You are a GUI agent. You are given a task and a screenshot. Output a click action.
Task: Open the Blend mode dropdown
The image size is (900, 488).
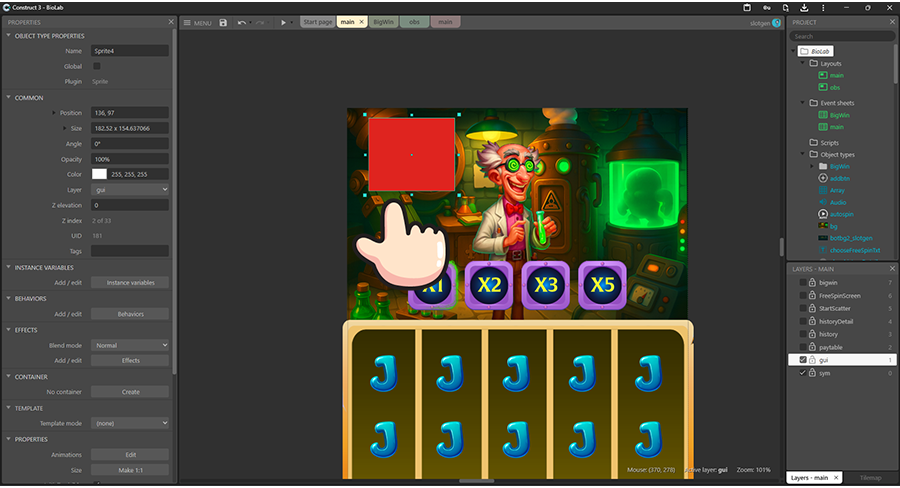pos(130,345)
